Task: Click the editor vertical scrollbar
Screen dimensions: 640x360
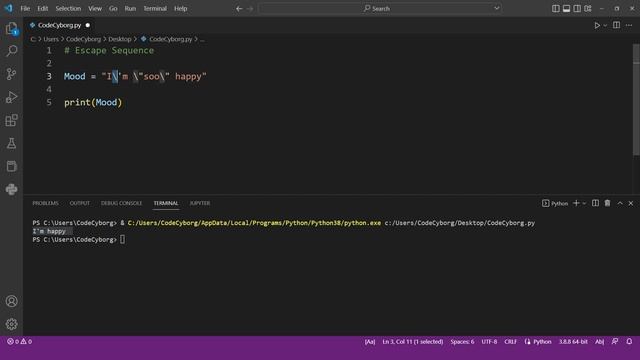Action: point(636,100)
